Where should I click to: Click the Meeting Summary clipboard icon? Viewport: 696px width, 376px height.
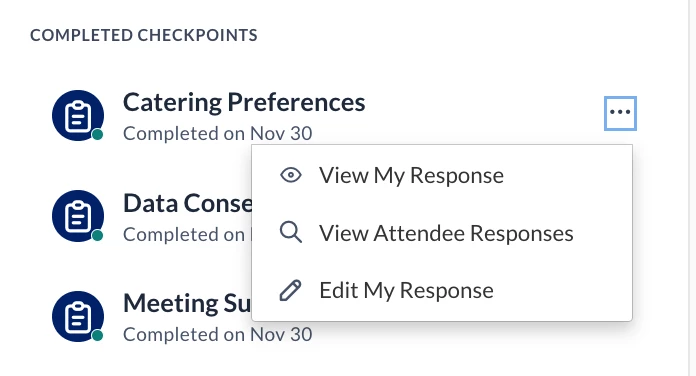click(x=78, y=317)
